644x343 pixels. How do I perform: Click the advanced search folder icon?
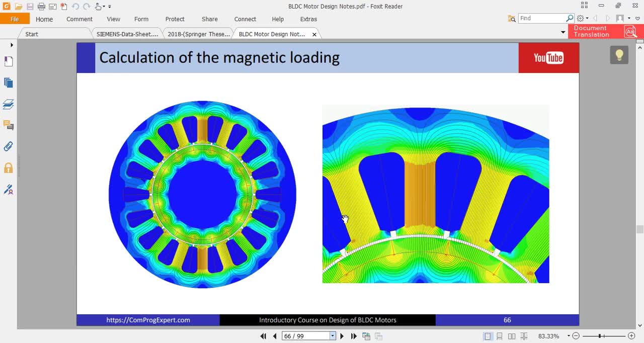[512, 18]
